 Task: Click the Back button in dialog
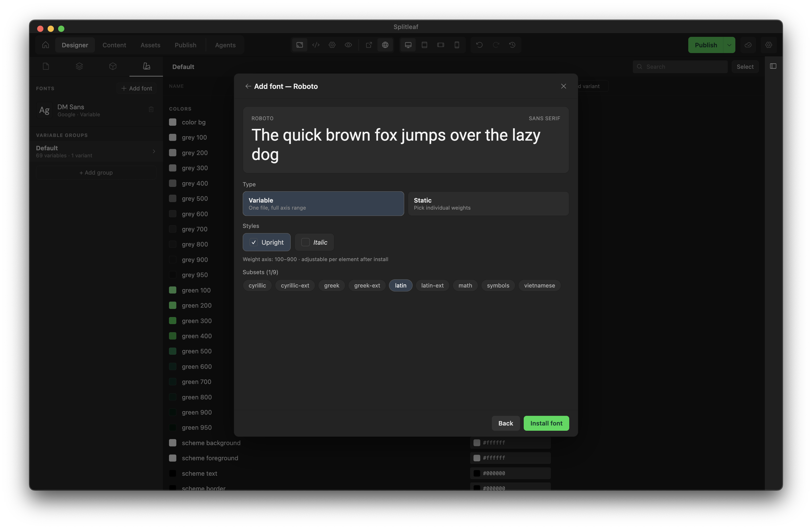pyautogui.click(x=506, y=423)
